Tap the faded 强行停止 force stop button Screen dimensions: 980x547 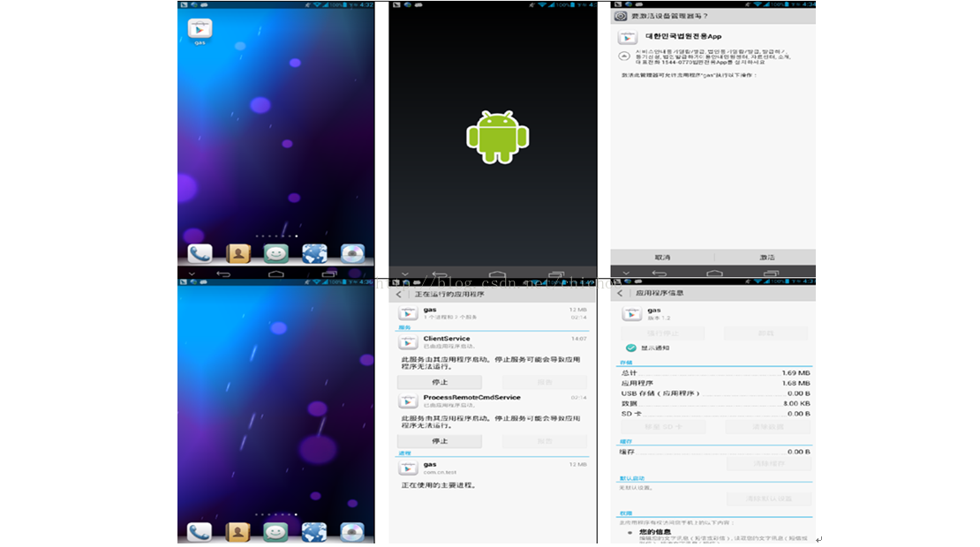662,333
